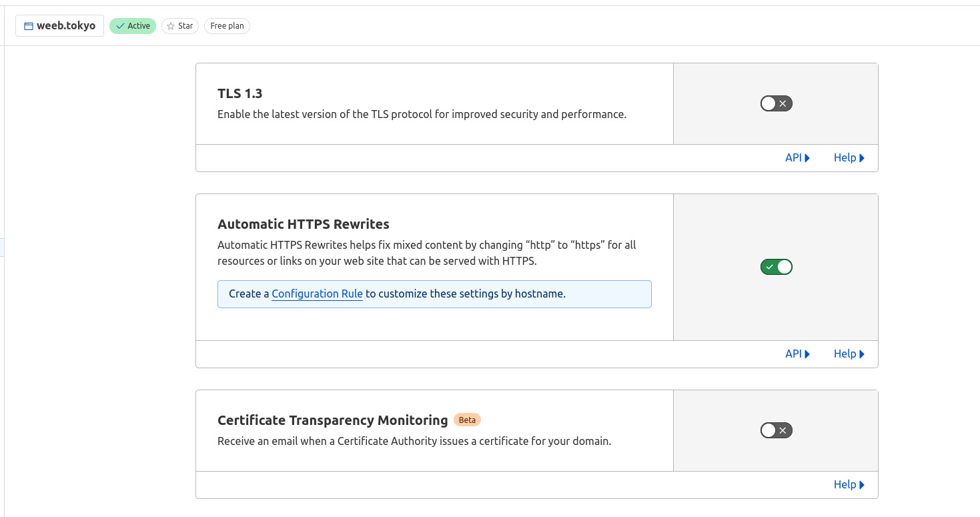Click the Free plan badge

coord(227,26)
